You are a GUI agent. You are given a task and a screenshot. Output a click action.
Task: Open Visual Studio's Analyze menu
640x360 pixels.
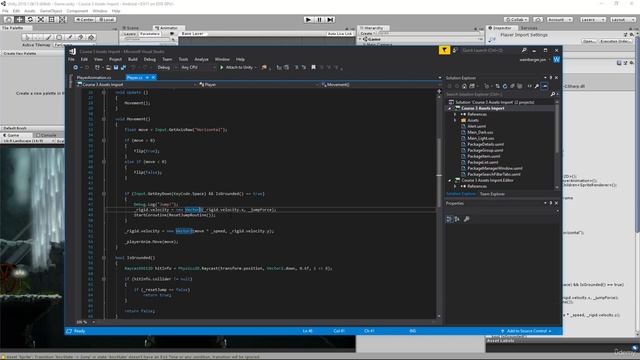coord(201,59)
